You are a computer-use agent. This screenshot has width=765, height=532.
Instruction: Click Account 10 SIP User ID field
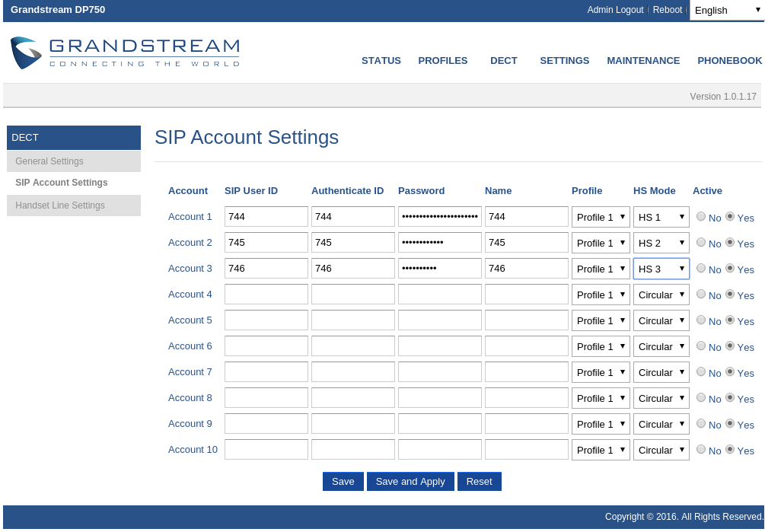point(266,449)
